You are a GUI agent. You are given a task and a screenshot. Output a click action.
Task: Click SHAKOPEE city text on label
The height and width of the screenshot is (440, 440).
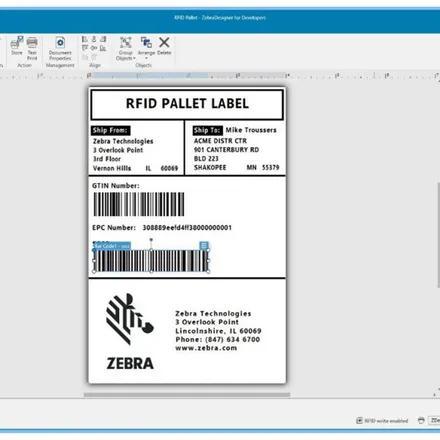point(210,167)
